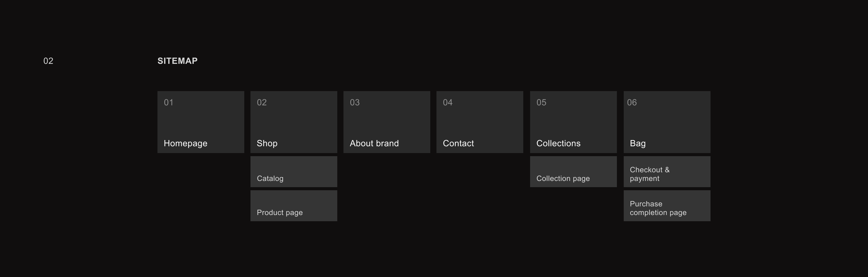This screenshot has width=868, height=277.
Task: Click number 06 on the Bag card
Action: [632, 103]
